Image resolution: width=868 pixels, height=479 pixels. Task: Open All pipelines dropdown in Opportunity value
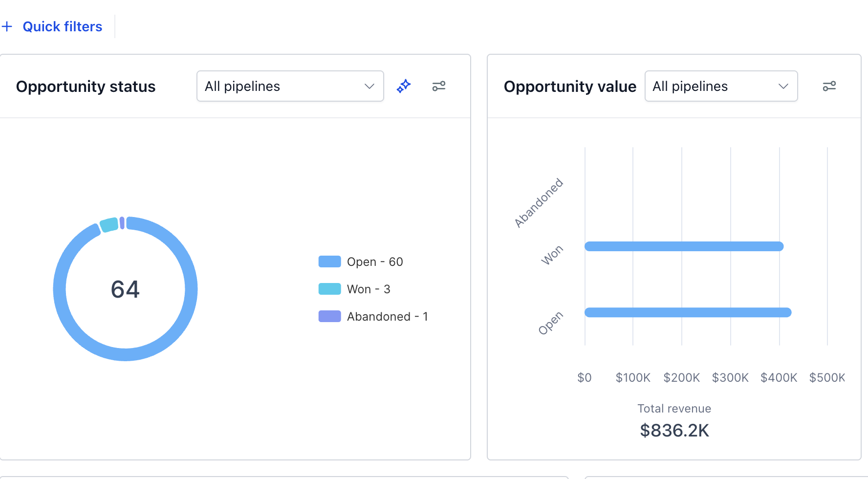pos(721,86)
